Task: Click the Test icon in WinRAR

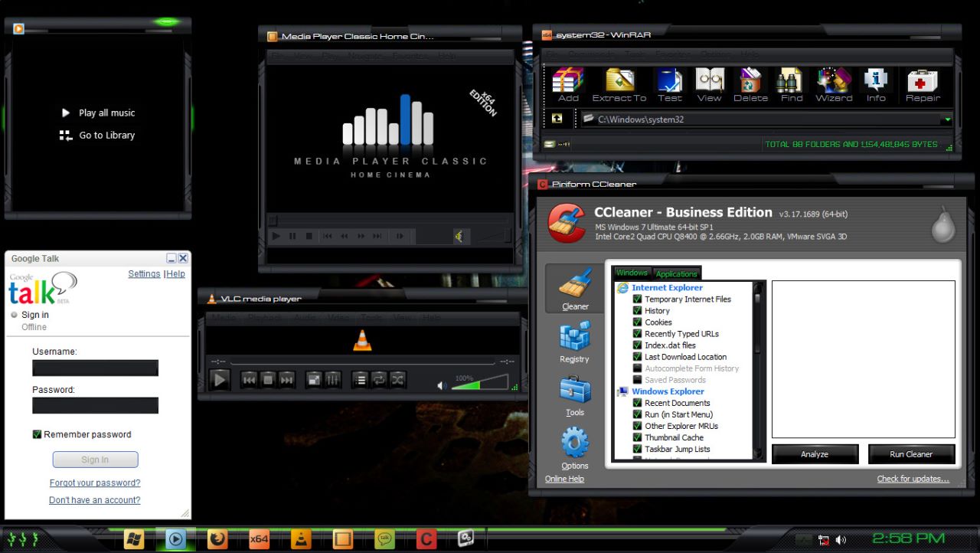Action: click(669, 84)
